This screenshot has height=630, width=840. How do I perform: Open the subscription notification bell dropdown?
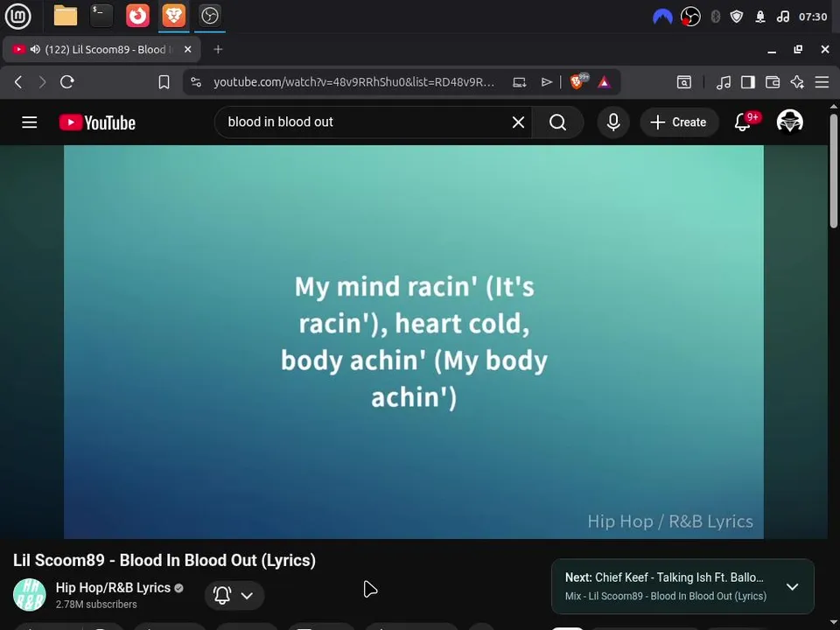234,595
